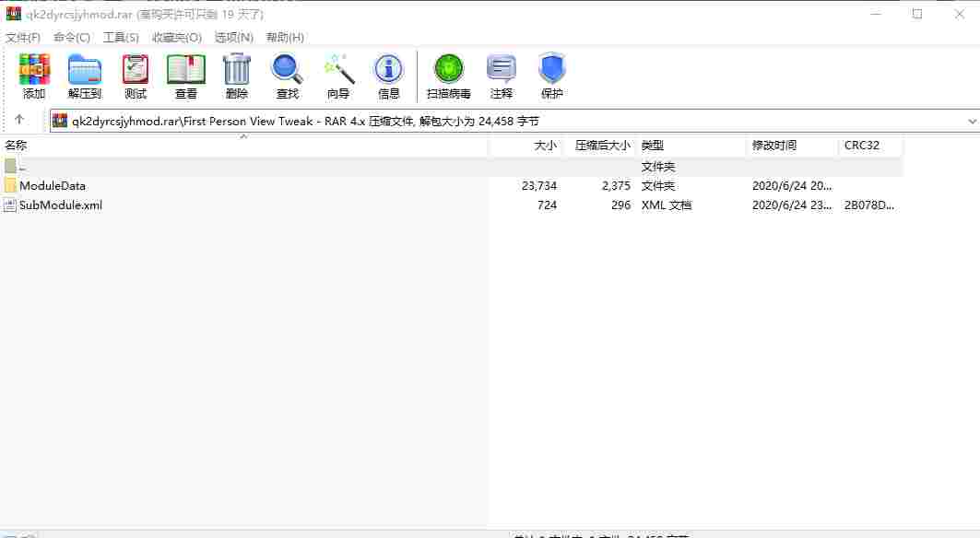Screen dimensions: 980x538
Task: Select the SubModule.xml file name
Action: click(61, 205)
